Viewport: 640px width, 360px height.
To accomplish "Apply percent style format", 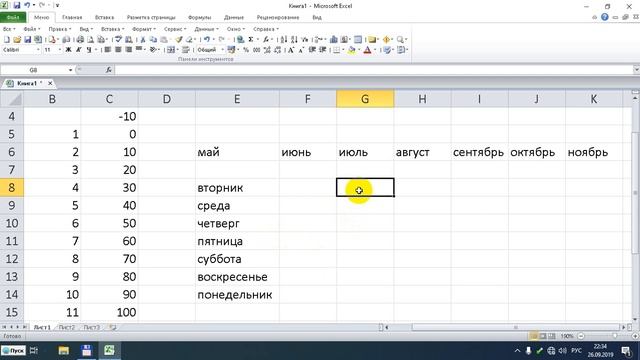I will pos(246,50).
